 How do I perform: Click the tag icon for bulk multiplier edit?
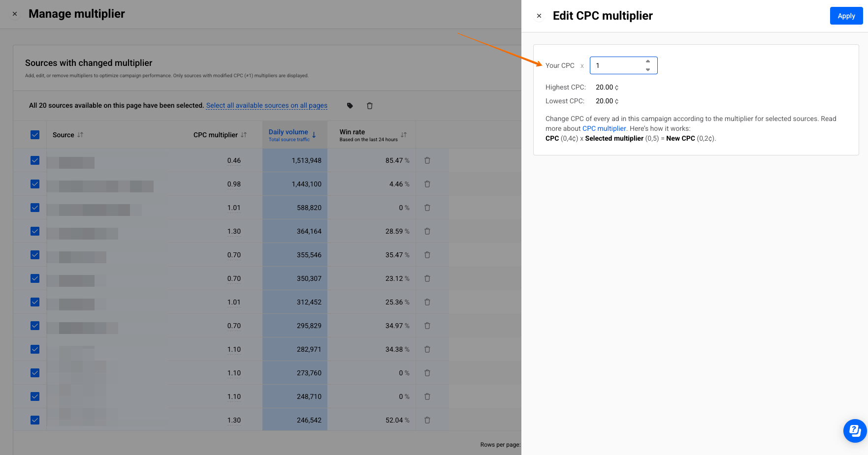(350, 106)
